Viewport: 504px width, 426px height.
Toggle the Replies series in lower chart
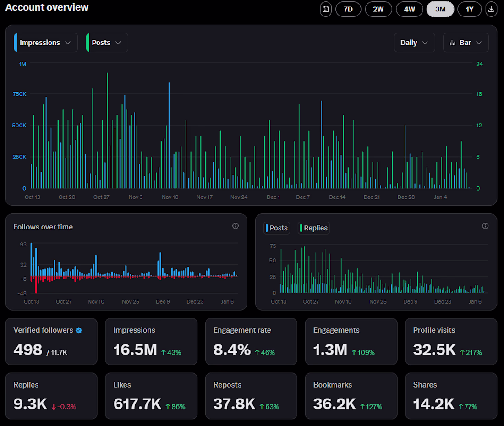pos(314,228)
